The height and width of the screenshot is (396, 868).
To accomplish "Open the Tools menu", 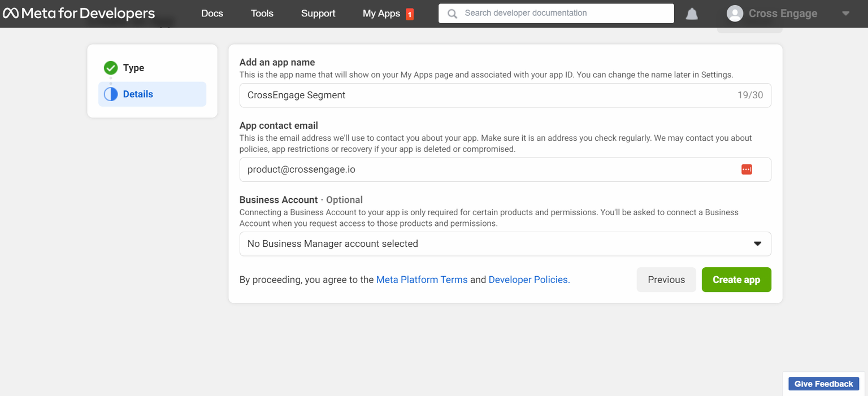I will (262, 14).
